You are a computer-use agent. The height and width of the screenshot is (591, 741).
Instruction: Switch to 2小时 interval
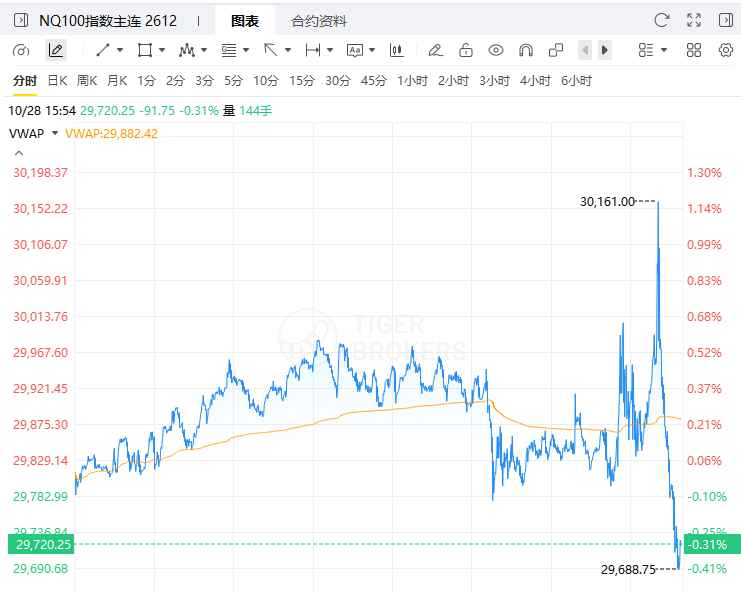pos(453,81)
